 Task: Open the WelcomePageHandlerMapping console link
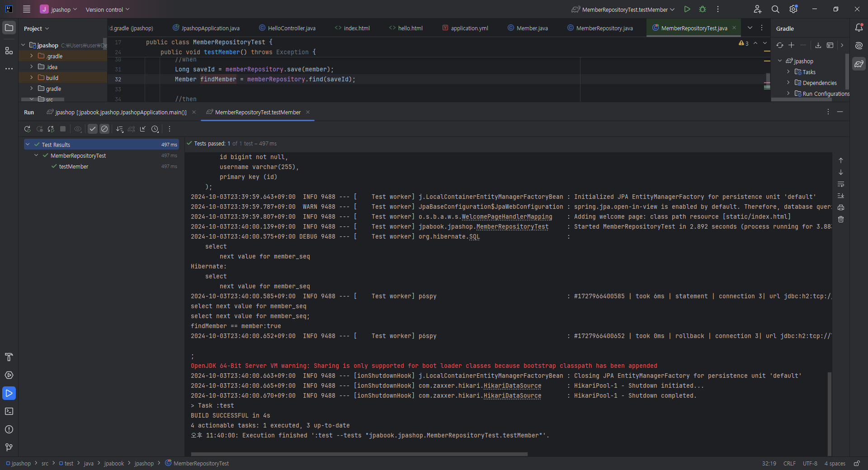507,217
